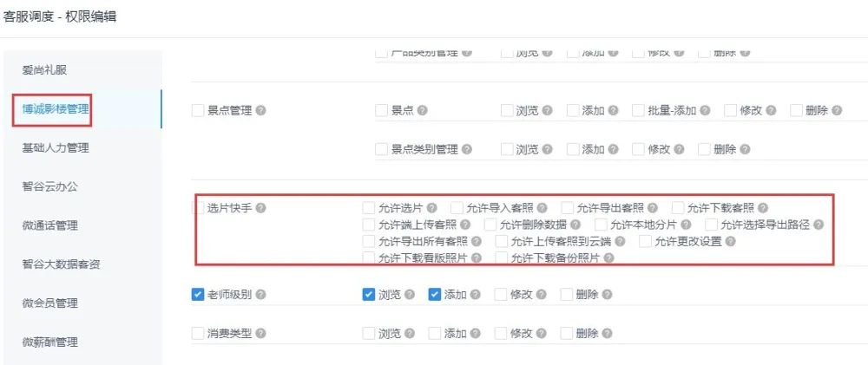The image size is (868, 365).
Task: Tick the 允许删除数据 checkbox
Action: point(490,225)
